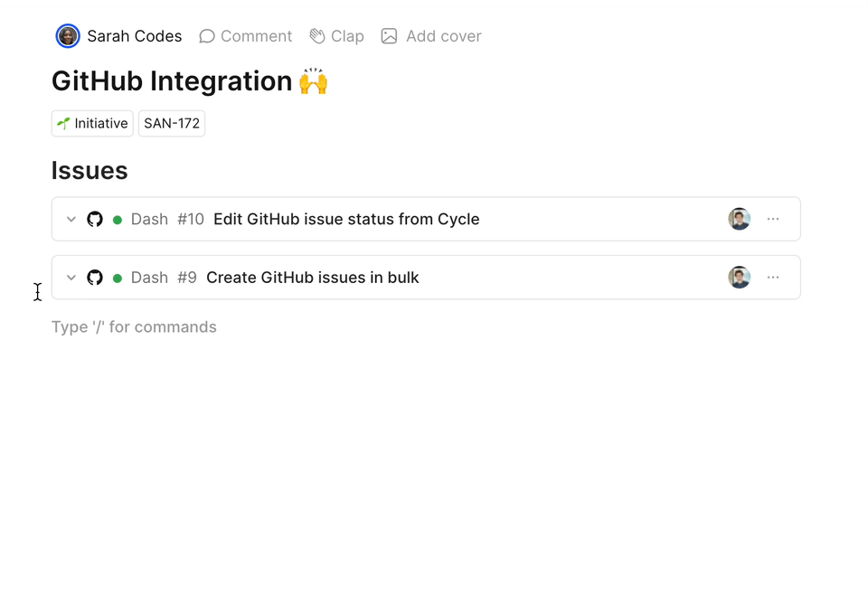Click GitHub logo on issue #10

coord(95,219)
